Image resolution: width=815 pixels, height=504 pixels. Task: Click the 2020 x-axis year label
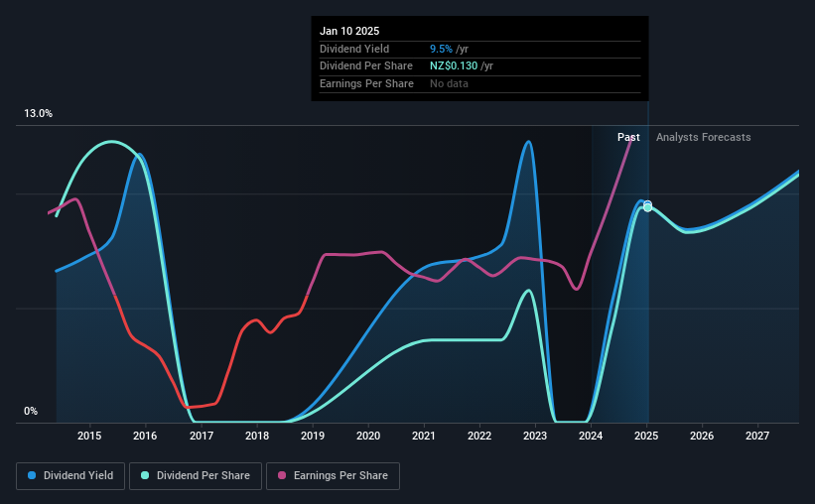(x=368, y=436)
